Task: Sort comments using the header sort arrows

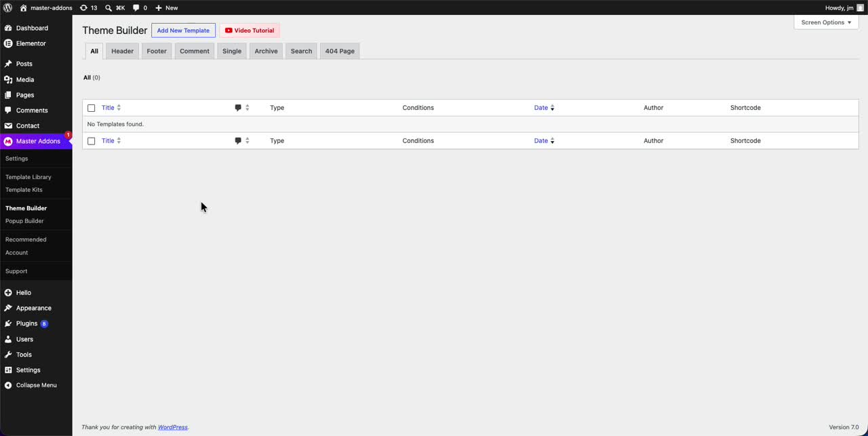Action: pos(248,108)
